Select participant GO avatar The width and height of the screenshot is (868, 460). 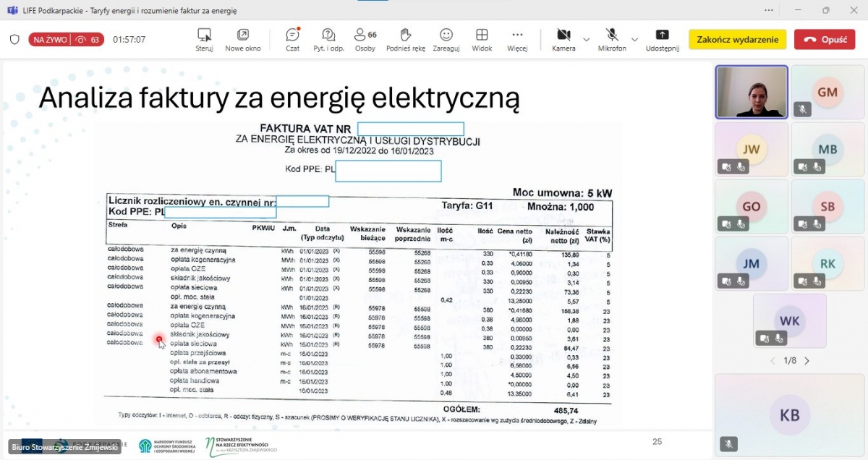tap(752, 206)
